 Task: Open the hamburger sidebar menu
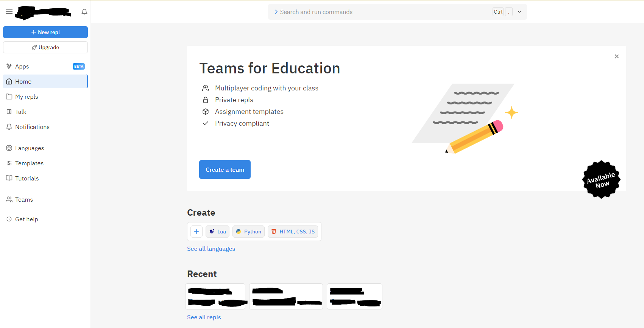click(9, 12)
